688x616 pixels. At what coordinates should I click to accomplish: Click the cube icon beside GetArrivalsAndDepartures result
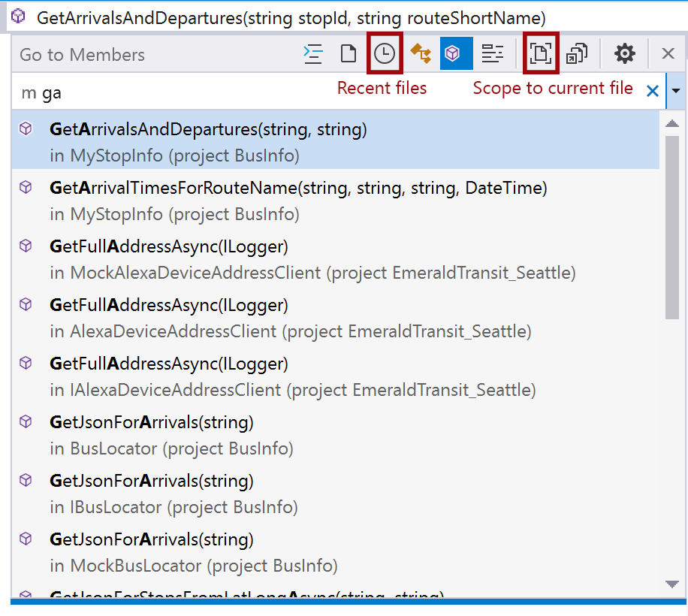coord(26,129)
